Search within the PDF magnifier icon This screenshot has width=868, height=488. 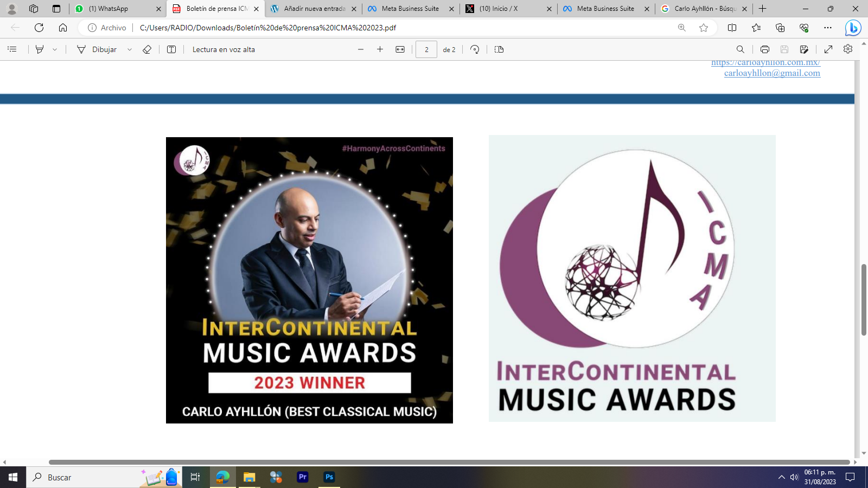(741, 49)
